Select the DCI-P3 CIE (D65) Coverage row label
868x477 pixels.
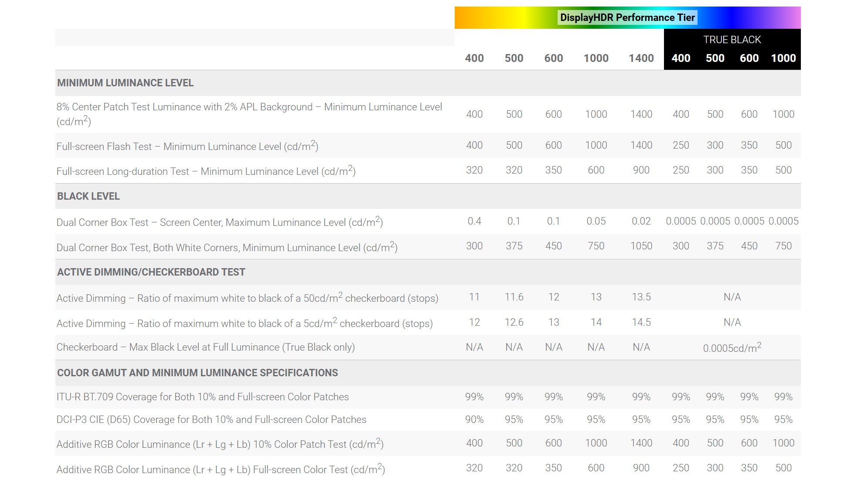point(211,419)
